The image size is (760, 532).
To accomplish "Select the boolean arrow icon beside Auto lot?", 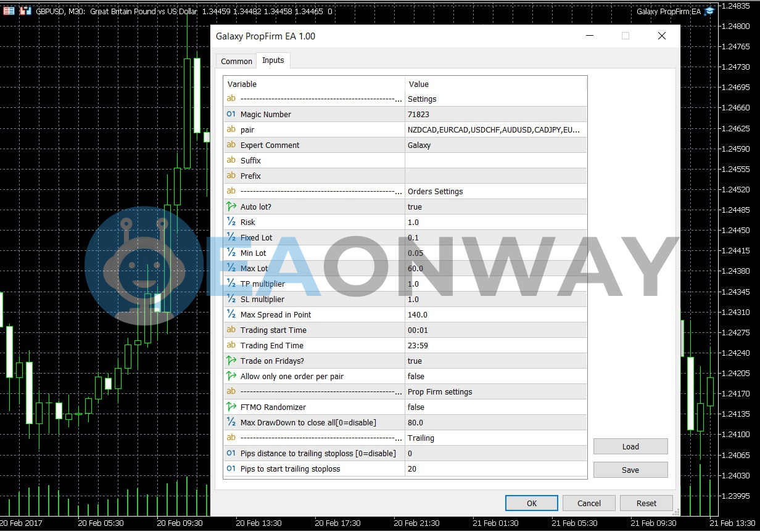I will 231,207.
